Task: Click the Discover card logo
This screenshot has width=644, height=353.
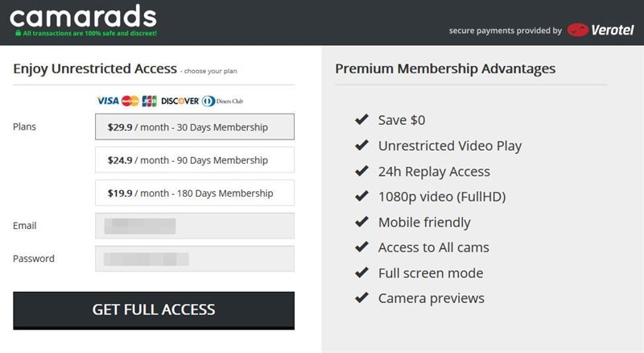Action: 180,101
